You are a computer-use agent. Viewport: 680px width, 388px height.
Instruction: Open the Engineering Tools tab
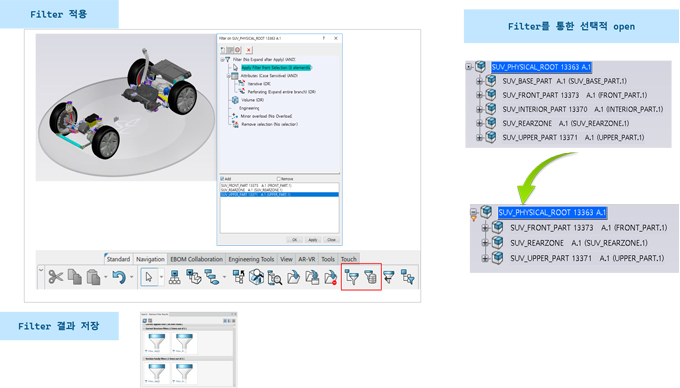click(251, 259)
